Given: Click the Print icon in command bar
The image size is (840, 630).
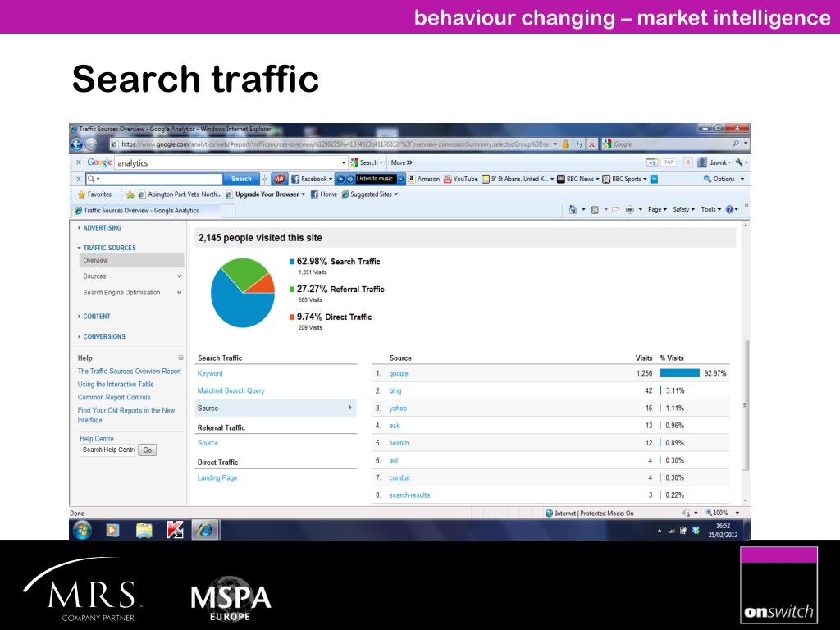Looking at the screenshot, I should click(x=630, y=210).
